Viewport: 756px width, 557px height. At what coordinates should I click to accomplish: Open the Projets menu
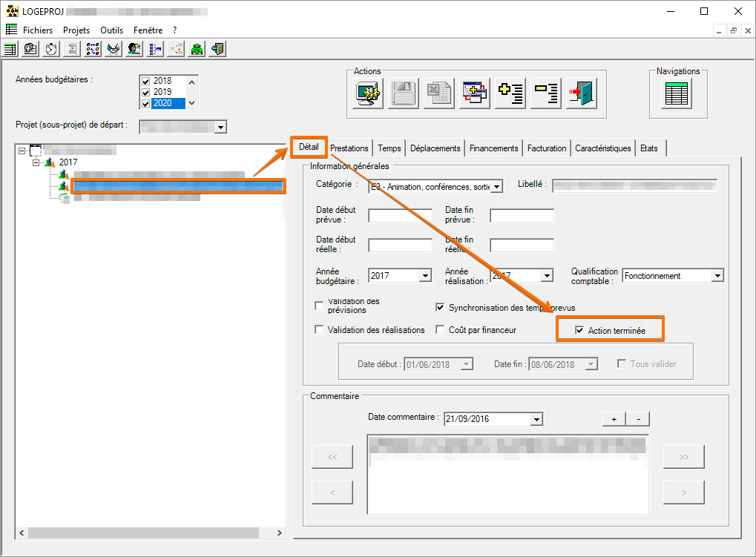pos(76,30)
